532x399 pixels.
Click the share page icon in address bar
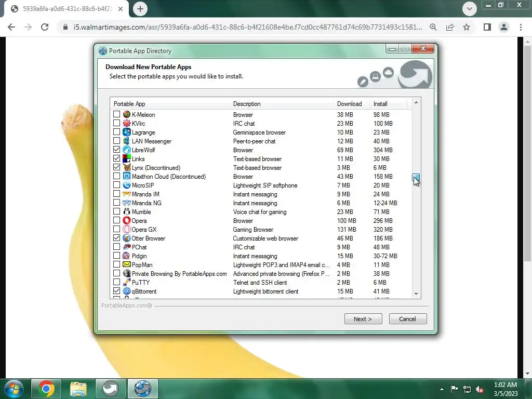point(450,27)
